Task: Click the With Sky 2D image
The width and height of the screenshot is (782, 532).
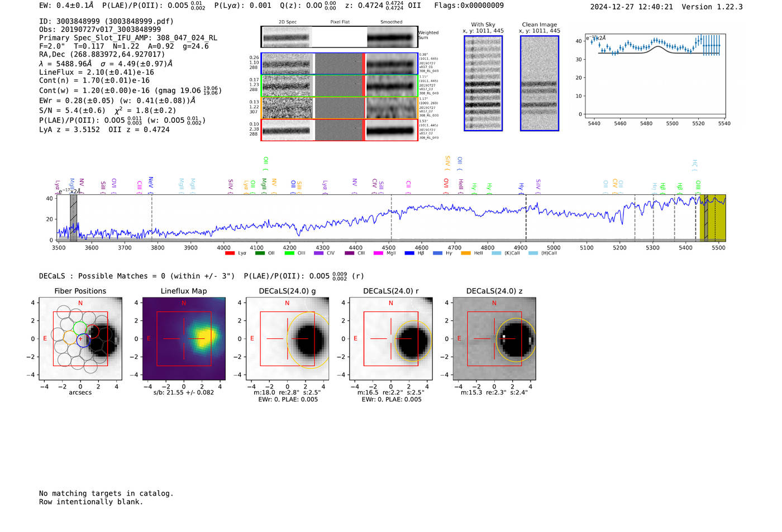Action: click(x=483, y=83)
